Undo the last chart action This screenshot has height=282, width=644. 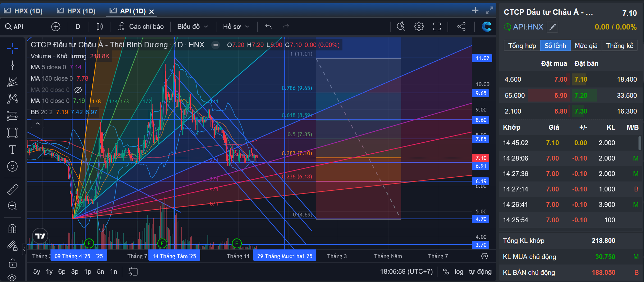pos(269,27)
